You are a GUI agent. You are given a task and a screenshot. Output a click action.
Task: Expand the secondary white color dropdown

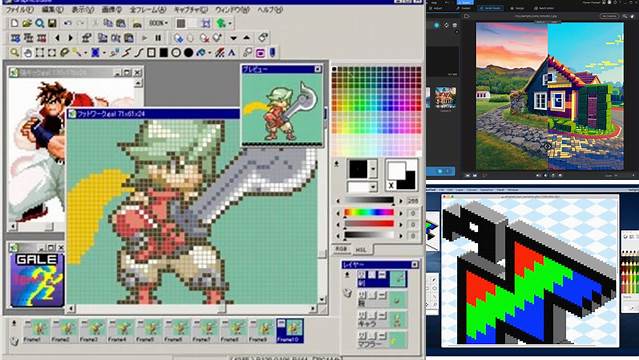[373, 187]
